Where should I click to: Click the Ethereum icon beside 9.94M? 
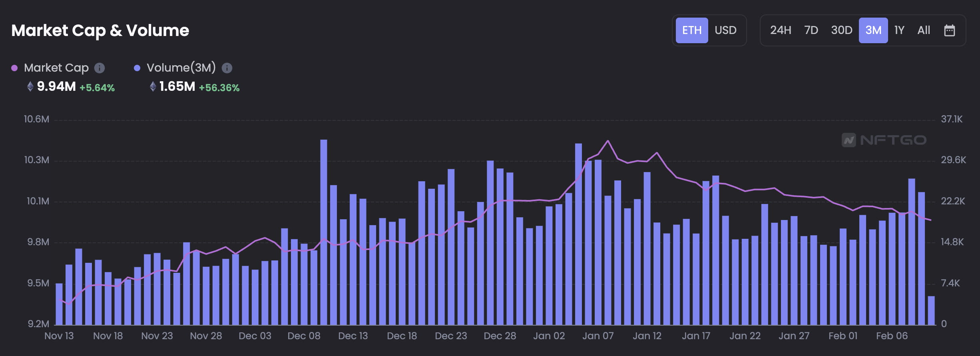(x=30, y=86)
